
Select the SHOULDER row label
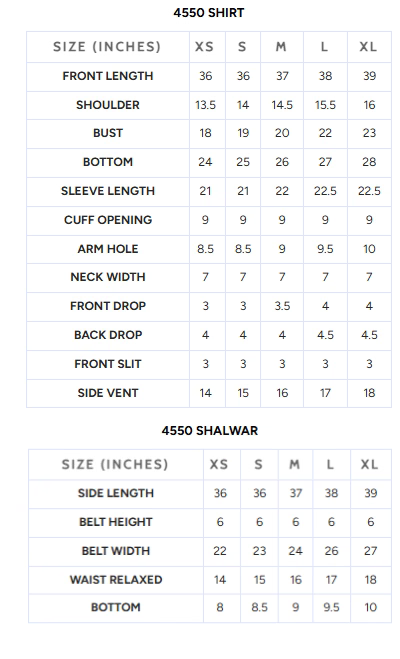(x=108, y=105)
